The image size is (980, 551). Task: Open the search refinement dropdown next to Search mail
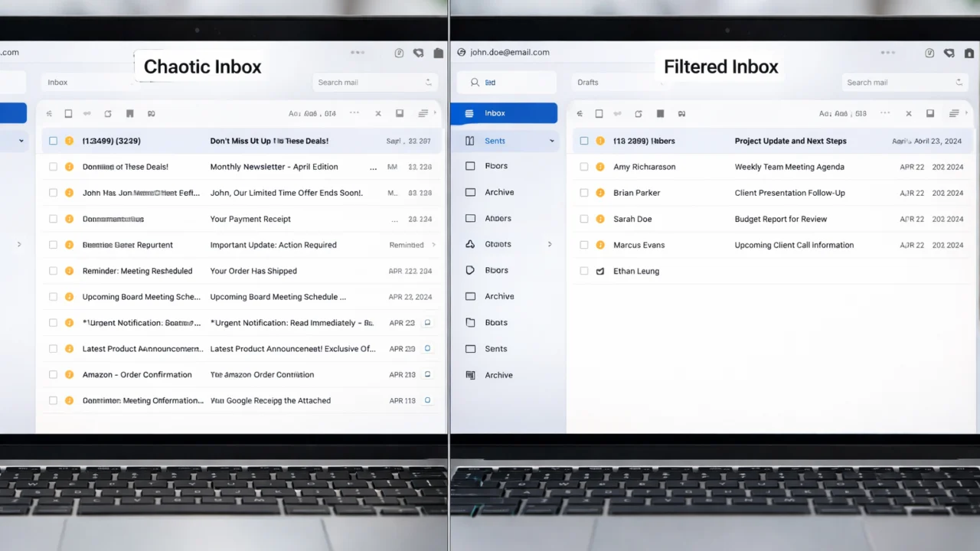tap(959, 82)
